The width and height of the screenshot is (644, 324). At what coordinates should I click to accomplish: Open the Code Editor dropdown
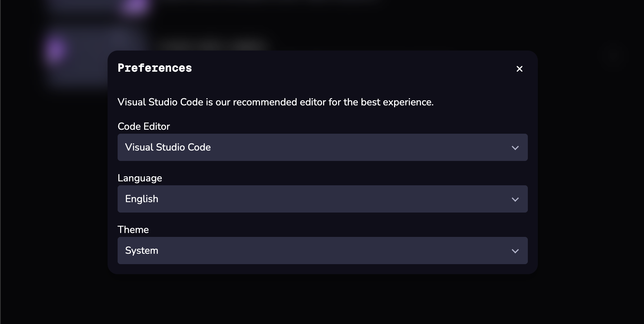pos(322,147)
